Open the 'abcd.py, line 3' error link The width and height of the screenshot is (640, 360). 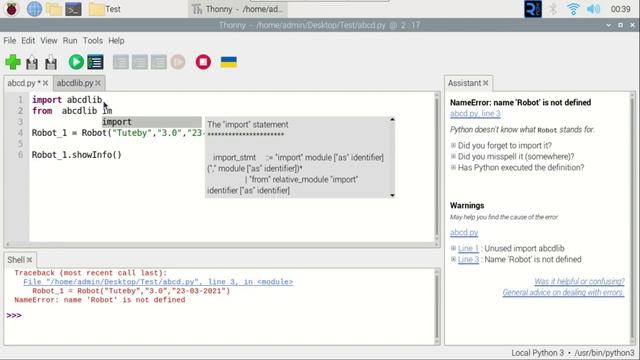[475, 113]
